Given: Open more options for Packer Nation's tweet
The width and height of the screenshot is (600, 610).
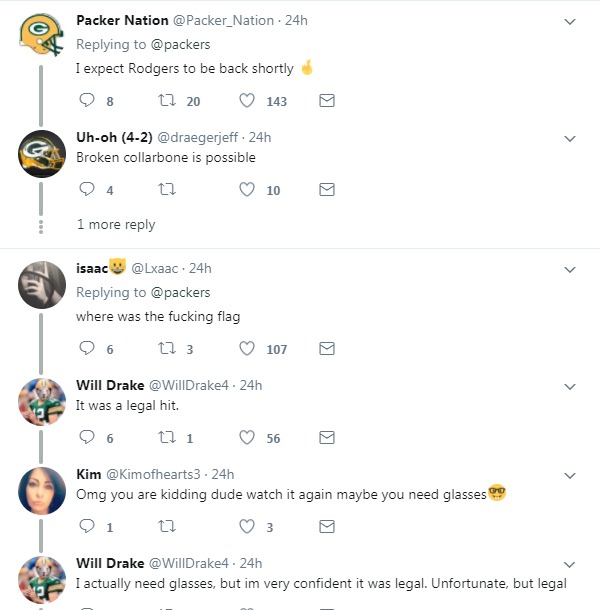Looking at the screenshot, I should (570, 21).
